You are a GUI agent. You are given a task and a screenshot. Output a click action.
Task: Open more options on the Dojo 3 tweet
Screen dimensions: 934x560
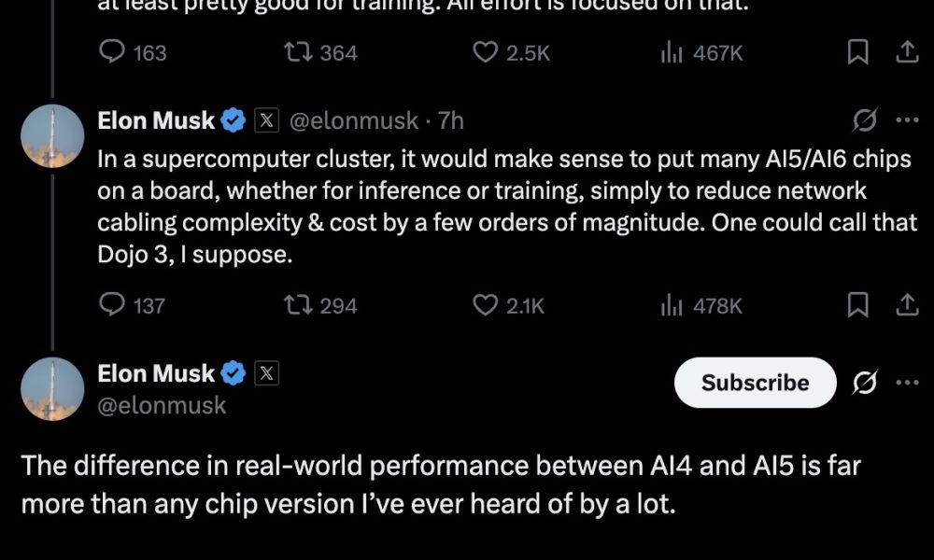coord(907,120)
